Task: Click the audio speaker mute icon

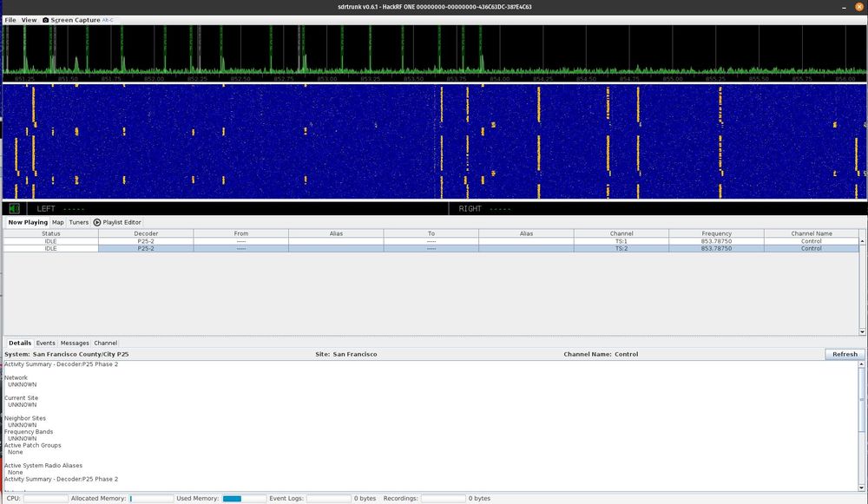Action: [x=14, y=208]
